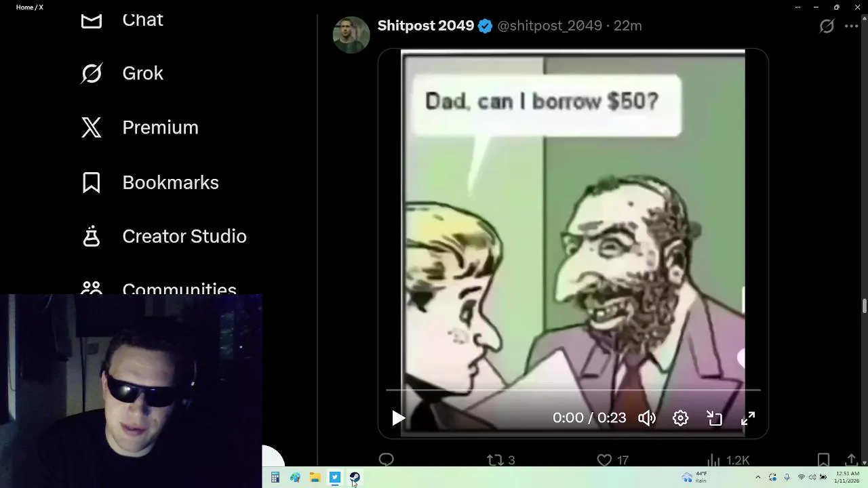Toggle fullscreen for the video
This screenshot has width=868, height=488.
click(748, 418)
